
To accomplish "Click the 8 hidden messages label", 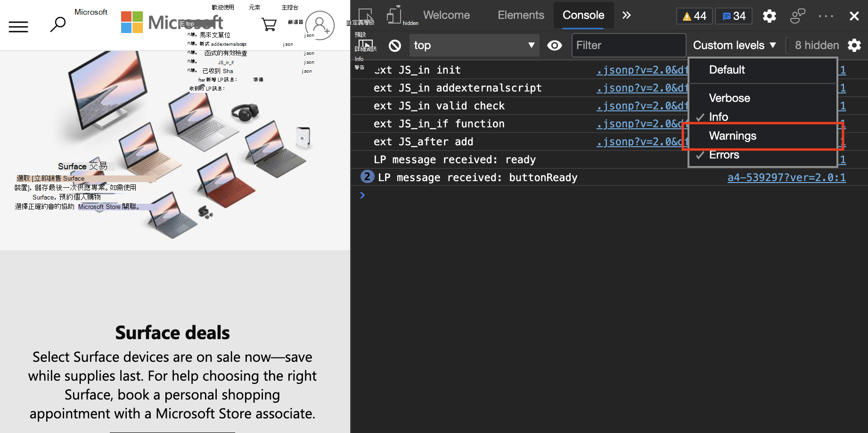I will click(817, 45).
